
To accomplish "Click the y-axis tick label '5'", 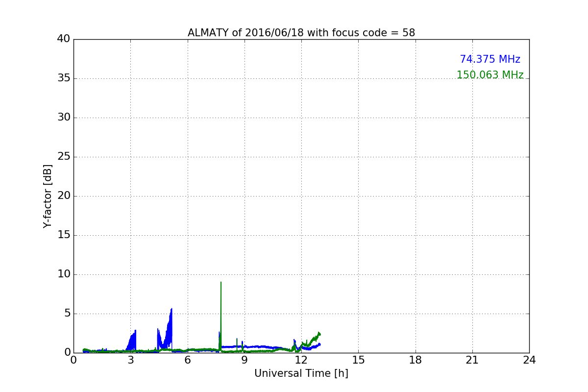I will click(67, 314).
